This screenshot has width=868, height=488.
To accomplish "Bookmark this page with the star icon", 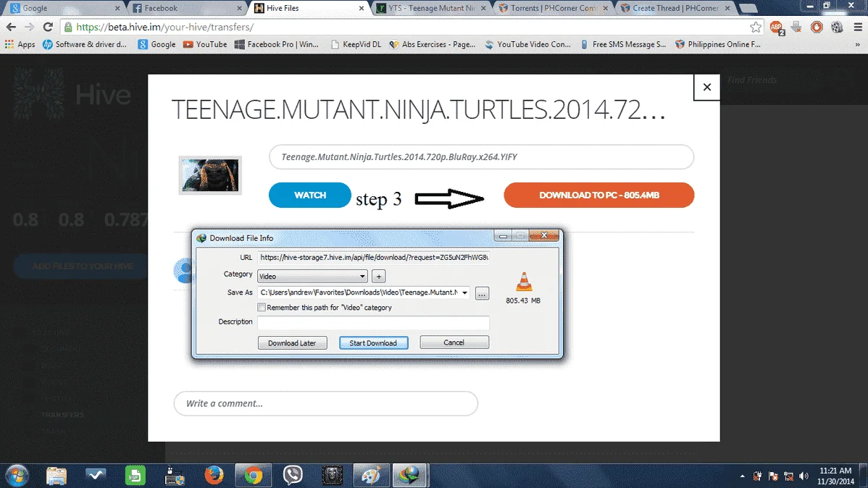I will [x=756, y=27].
